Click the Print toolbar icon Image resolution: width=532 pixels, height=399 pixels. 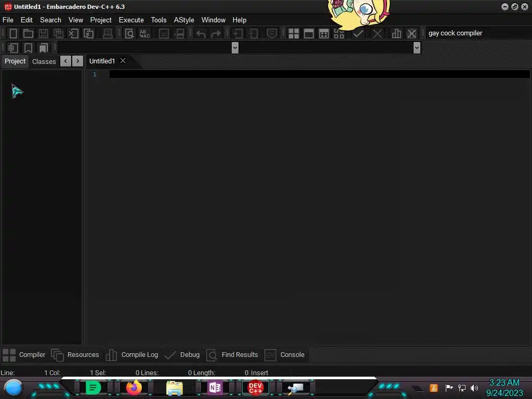[108, 33]
